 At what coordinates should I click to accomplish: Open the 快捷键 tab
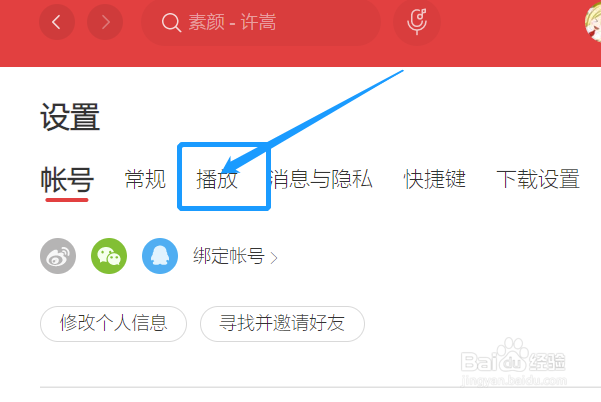tap(435, 179)
